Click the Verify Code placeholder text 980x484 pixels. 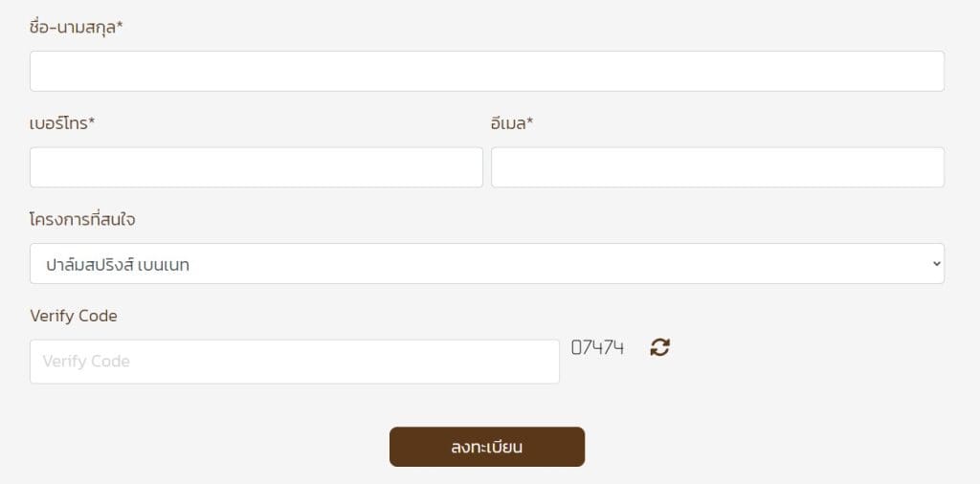point(86,362)
